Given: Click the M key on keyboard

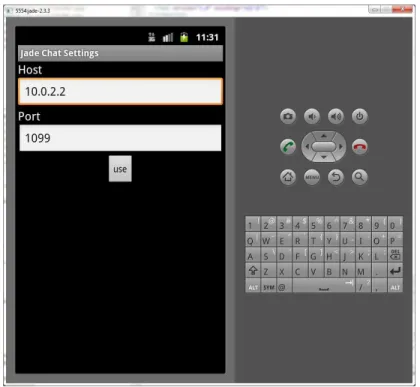Looking at the screenshot, I should pos(363,270).
